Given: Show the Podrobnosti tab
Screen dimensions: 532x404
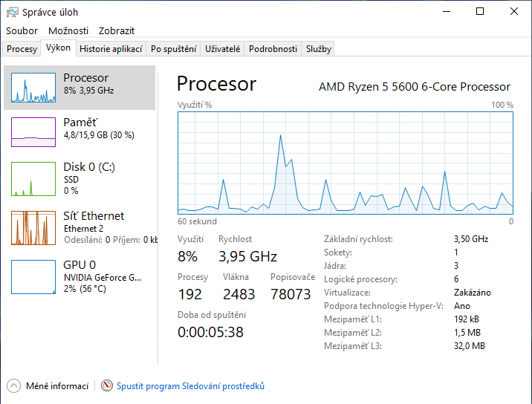Looking at the screenshot, I should pos(273,49).
